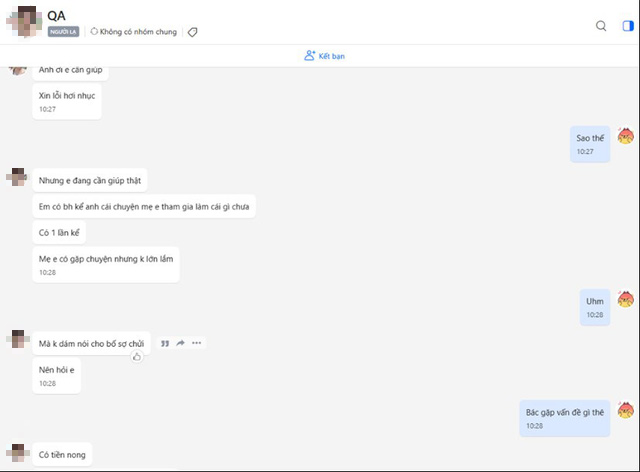640x472 pixels.
Task: Click the thumbs-up reaction icon on message
Action: (137, 357)
